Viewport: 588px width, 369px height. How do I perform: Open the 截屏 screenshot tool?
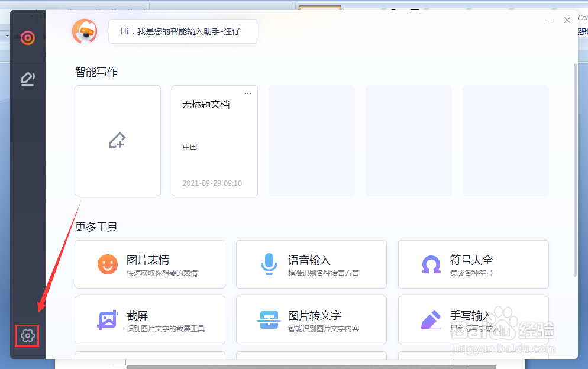150,320
